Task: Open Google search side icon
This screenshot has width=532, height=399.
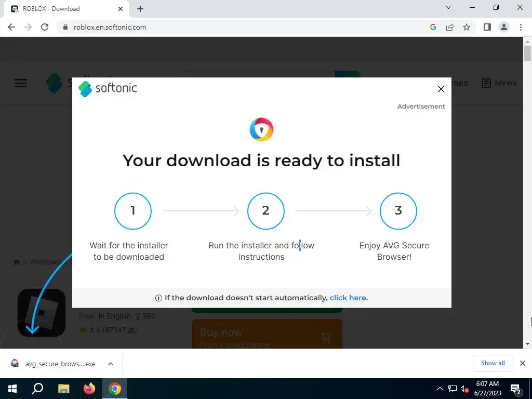Action: (x=433, y=27)
